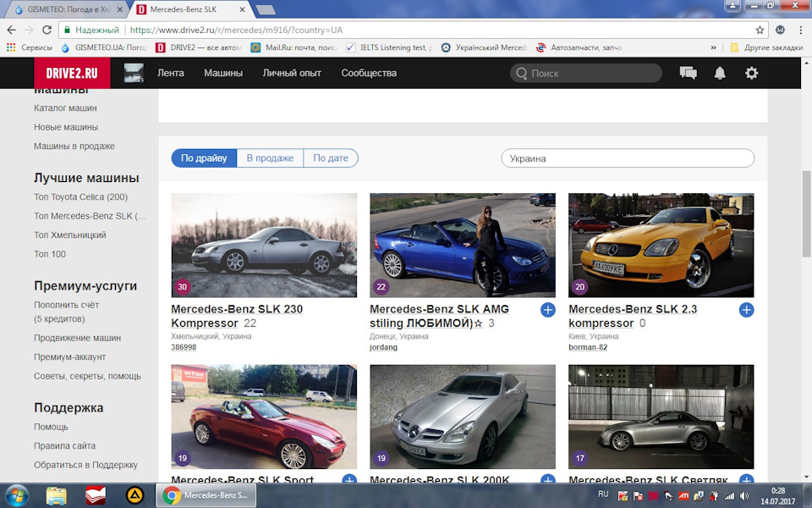This screenshot has height=508, width=812.
Task: Open the Сервисы apps shortcut
Action: (x=29, y=47)
